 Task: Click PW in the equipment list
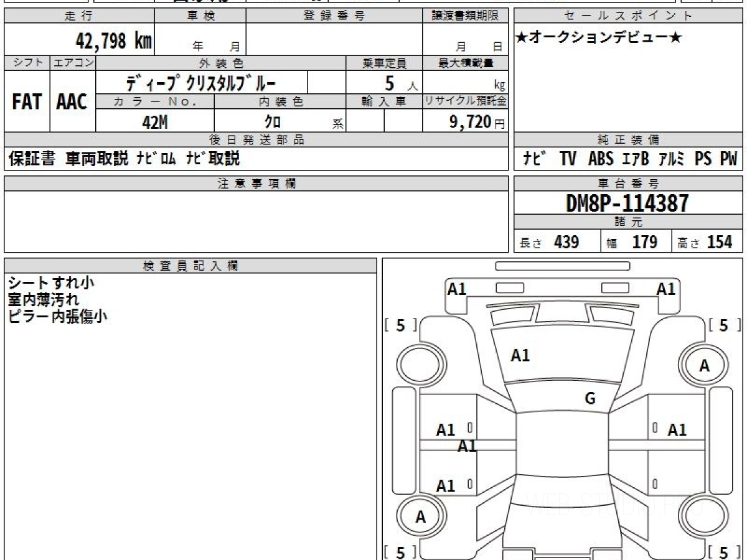pos(728,159)
